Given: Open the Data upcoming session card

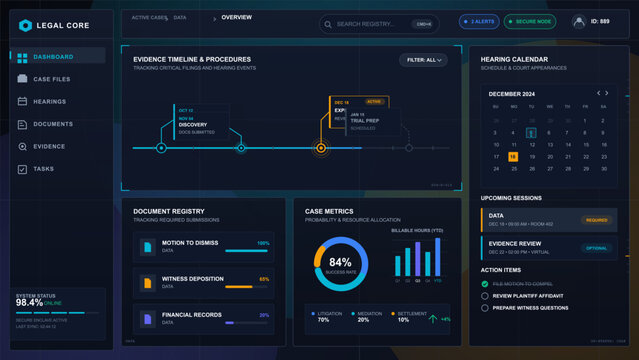Looking at the screenshot, I should pyautogui.click(x=549, y=220).
